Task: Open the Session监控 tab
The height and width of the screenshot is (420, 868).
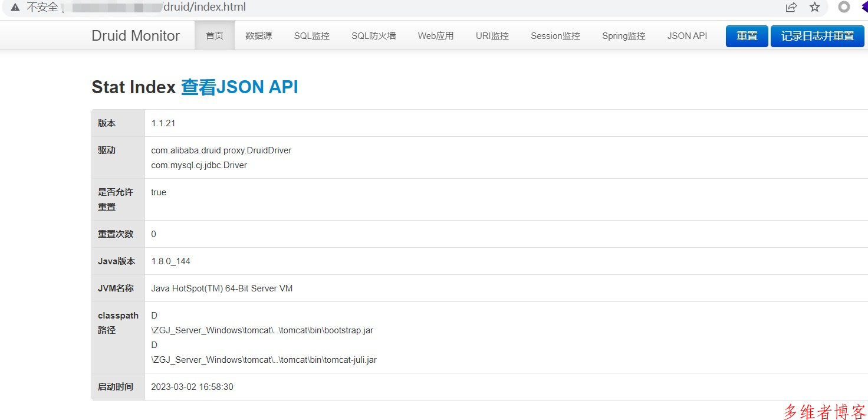Action: 555,35
